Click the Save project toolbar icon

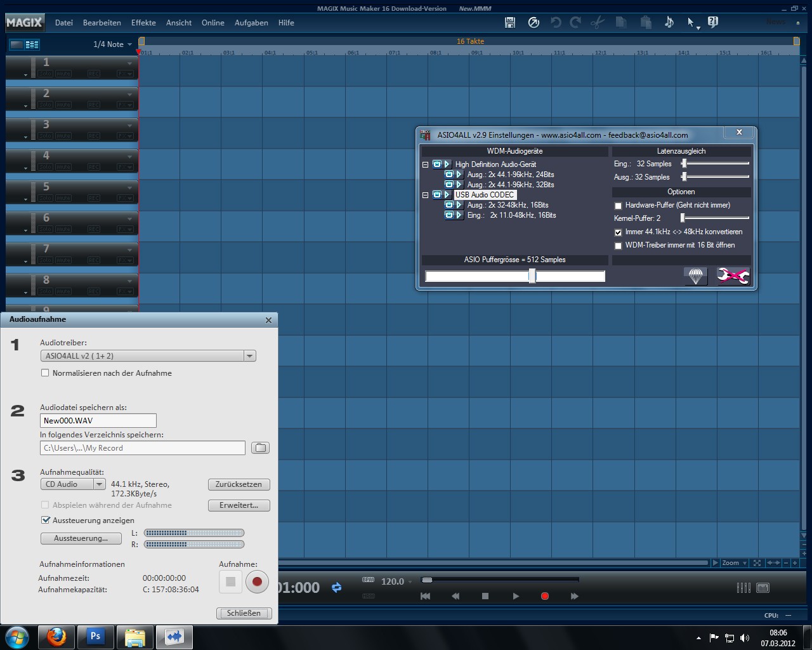click(510, 22)
